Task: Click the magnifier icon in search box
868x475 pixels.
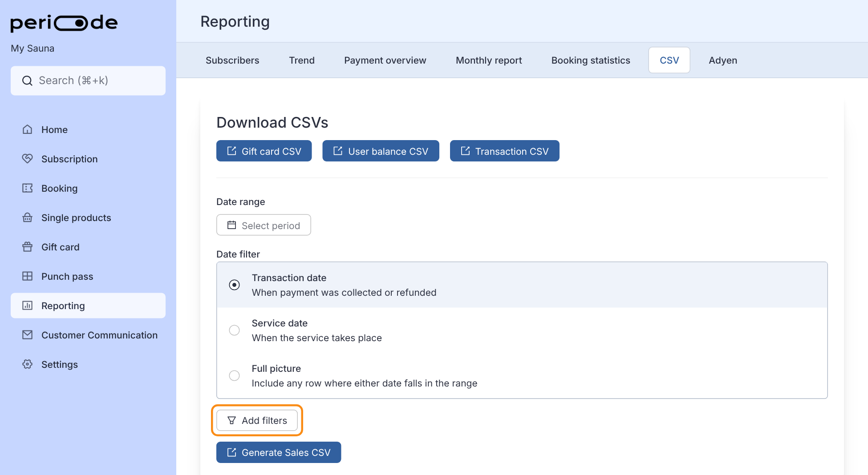Action: coord(27,81)
